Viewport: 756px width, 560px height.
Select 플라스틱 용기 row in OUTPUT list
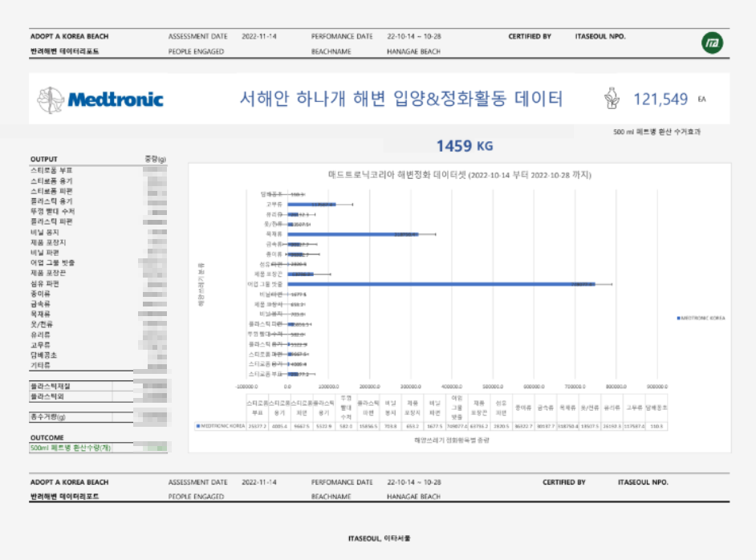pyautogui.click(x=99, y=201)
